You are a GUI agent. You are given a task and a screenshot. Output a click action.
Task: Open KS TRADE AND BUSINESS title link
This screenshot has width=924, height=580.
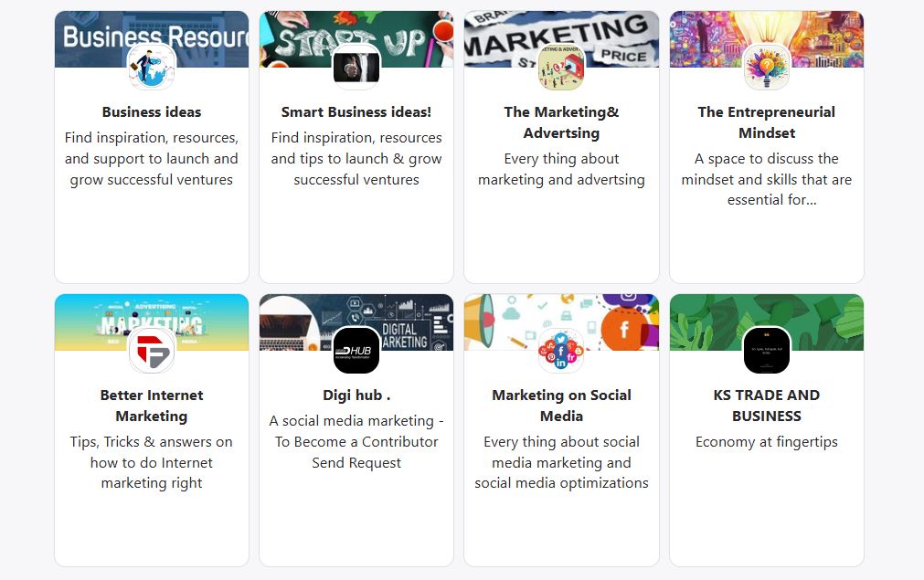click(766, 406)
